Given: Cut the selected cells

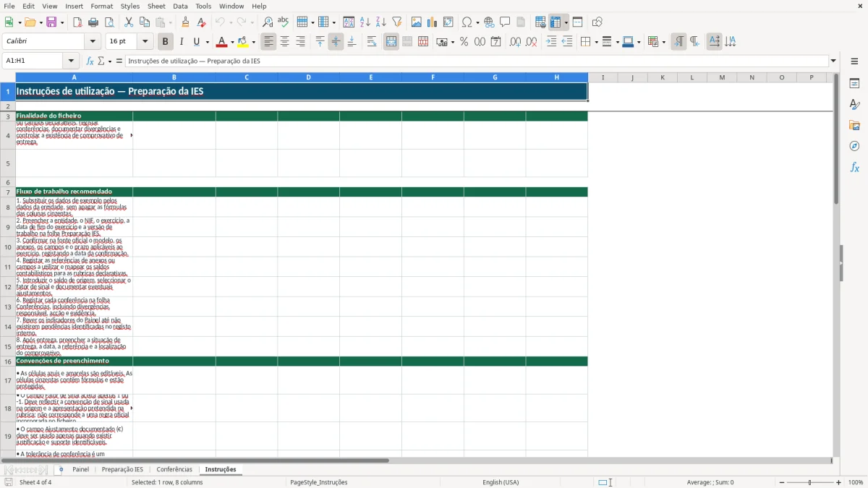Looking at the screenshot, I should pos(129,22).
